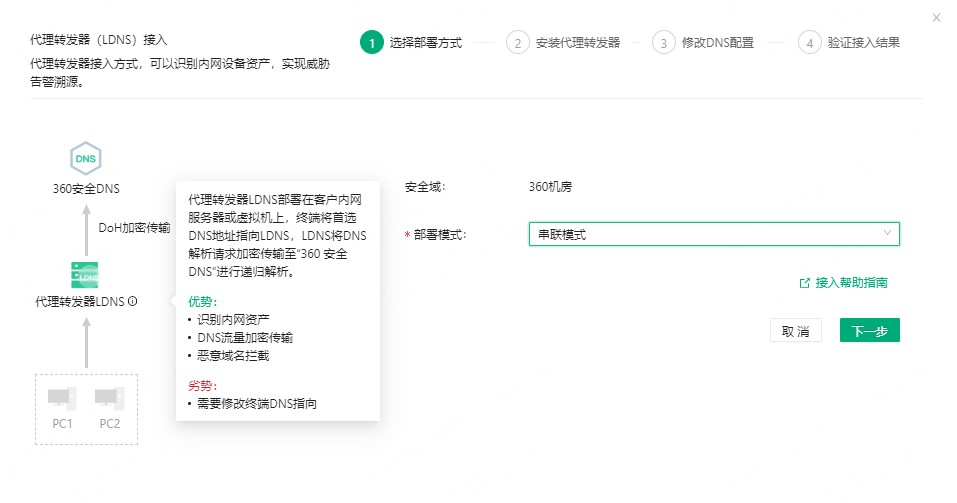The width and height of the screenshot is (957, 503).
Task: Go to the 安装代理转发器 step
Action: click(x=577, y=43)
